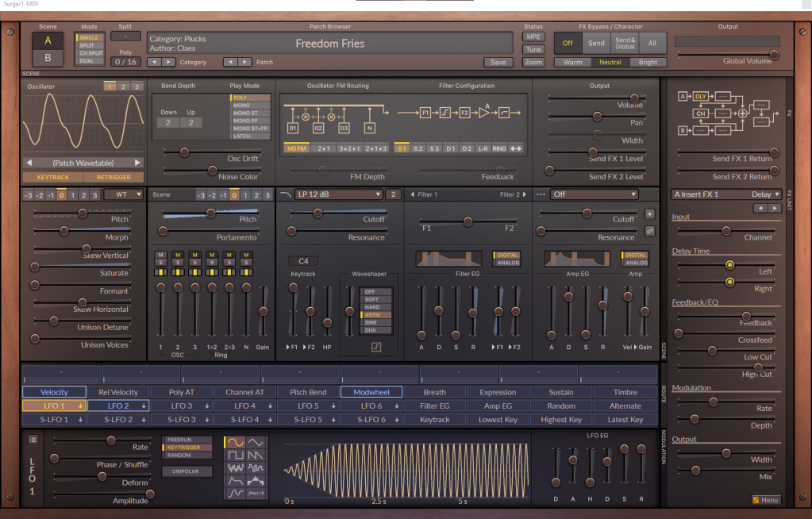Expand the WT oscillator type dropdown
The width and height of the screenshot is (812, 519).
click(x=123, y=194)
